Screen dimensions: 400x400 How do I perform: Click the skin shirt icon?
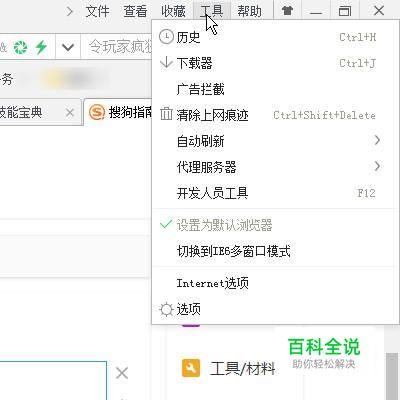point(287,11)
